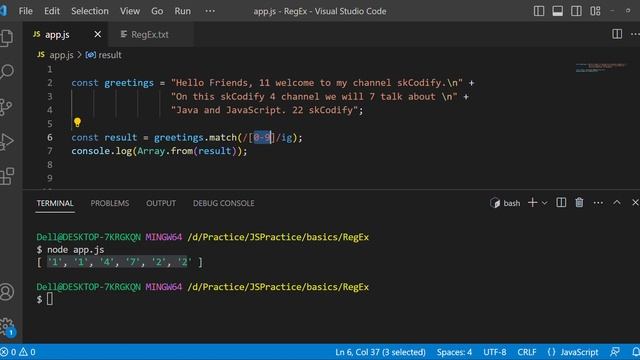Split the editor to the right
This screenshot has height=360, width=640.
coord(617,34)
